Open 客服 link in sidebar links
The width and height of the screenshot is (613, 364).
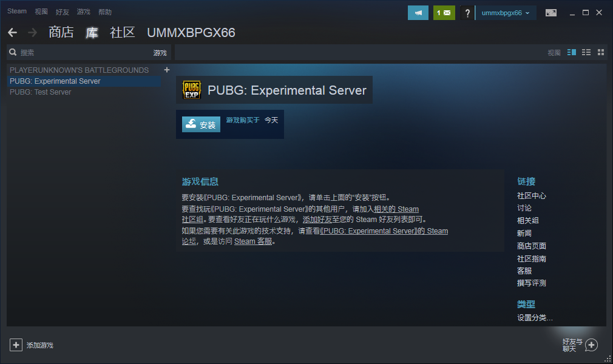tap(524, 271)
